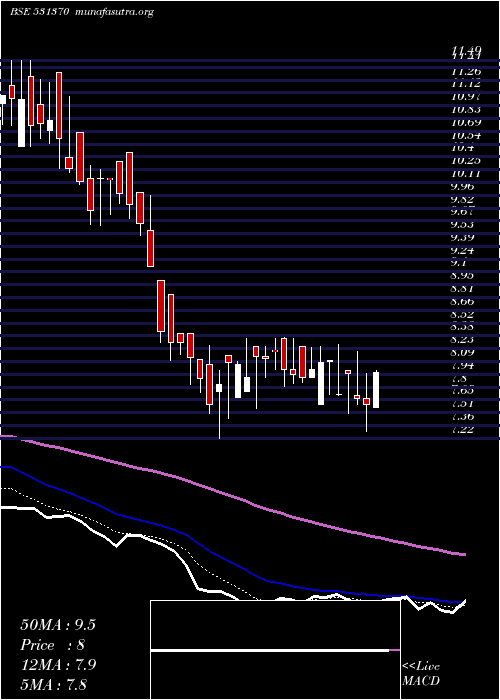Click the 9.96 price axis label
Image resolution: width=500 pixels, height=700 pixels.
point(463,187)
